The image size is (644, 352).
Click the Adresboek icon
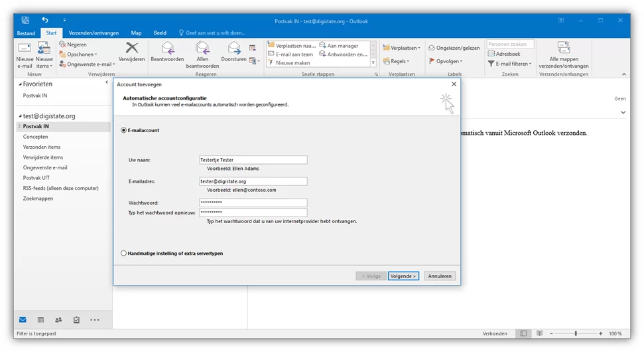[491, 54]
